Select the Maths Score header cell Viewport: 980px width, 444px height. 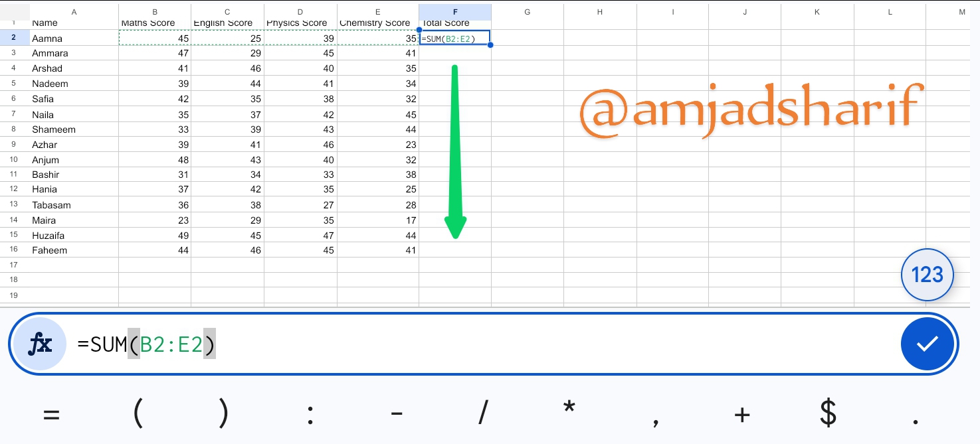point(155,25)
